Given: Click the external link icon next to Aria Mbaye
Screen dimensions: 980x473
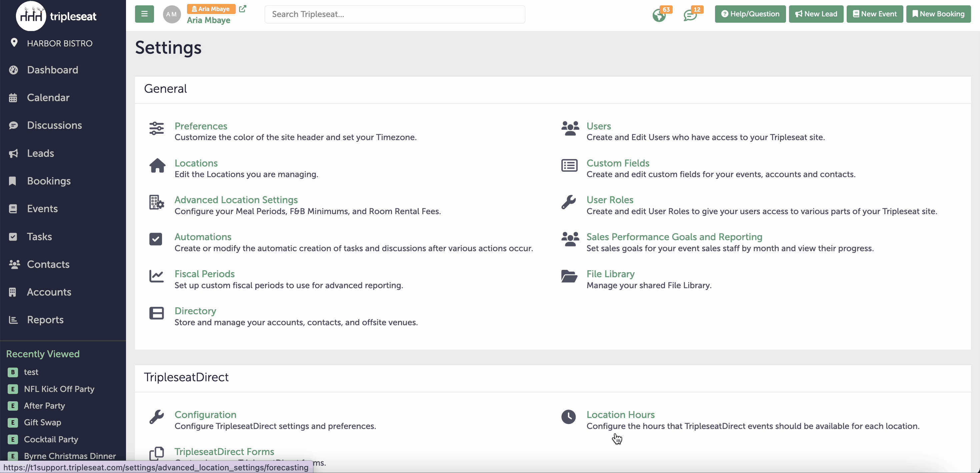Looking at the screenshot, I should coord(242,8).
